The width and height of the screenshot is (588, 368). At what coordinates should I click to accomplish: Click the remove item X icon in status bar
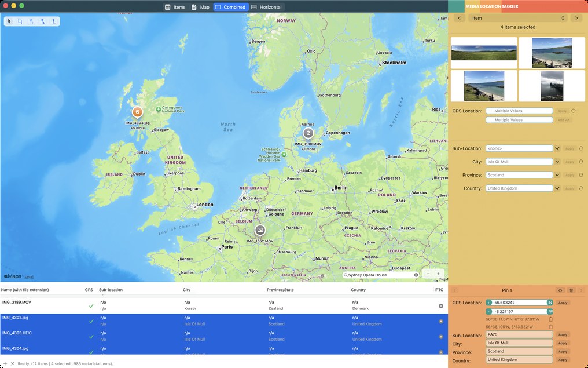[12, 363]
